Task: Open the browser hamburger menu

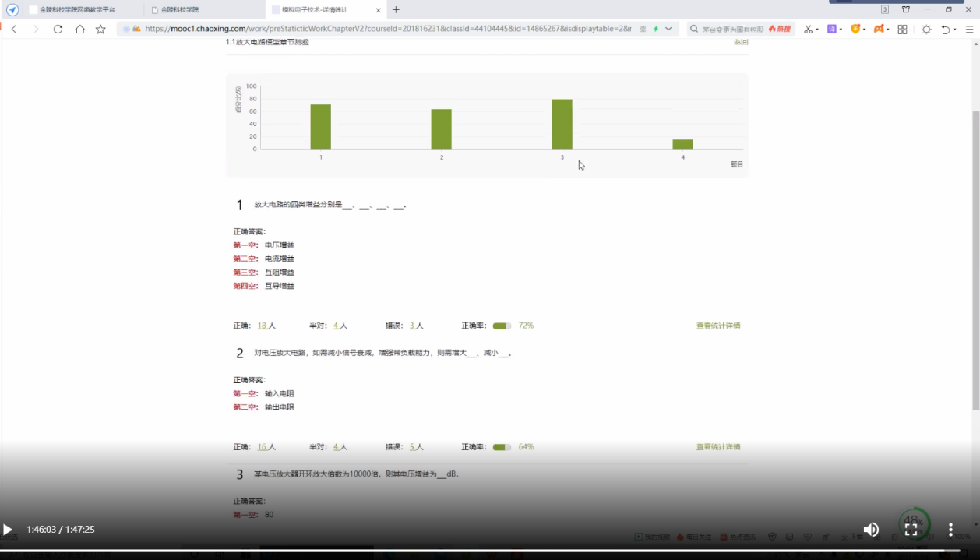Action: [969, 29]
